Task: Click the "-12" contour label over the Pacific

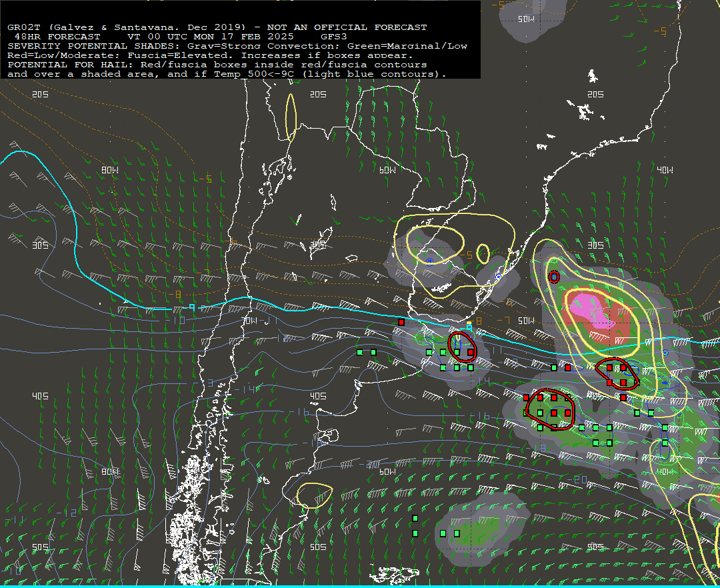Action: click(67, 513)
